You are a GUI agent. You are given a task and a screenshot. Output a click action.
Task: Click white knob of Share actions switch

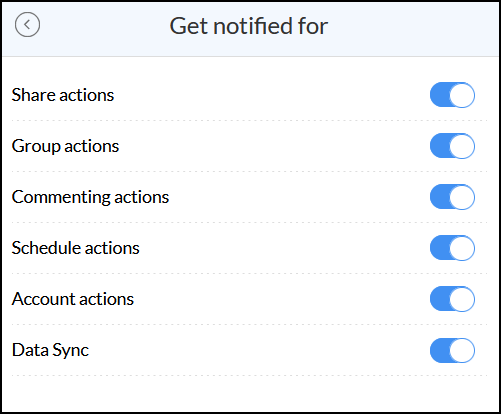click(462, 95)
